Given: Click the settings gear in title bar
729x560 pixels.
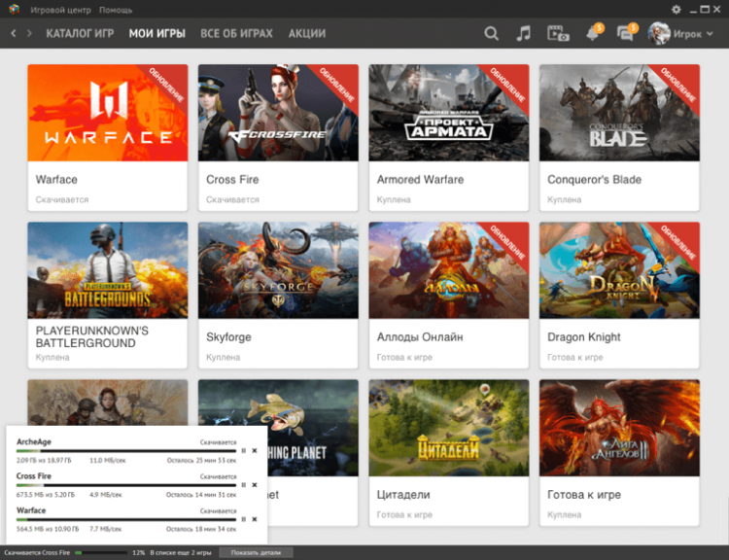Looking at the screenshot, I should tap(670, 8).
